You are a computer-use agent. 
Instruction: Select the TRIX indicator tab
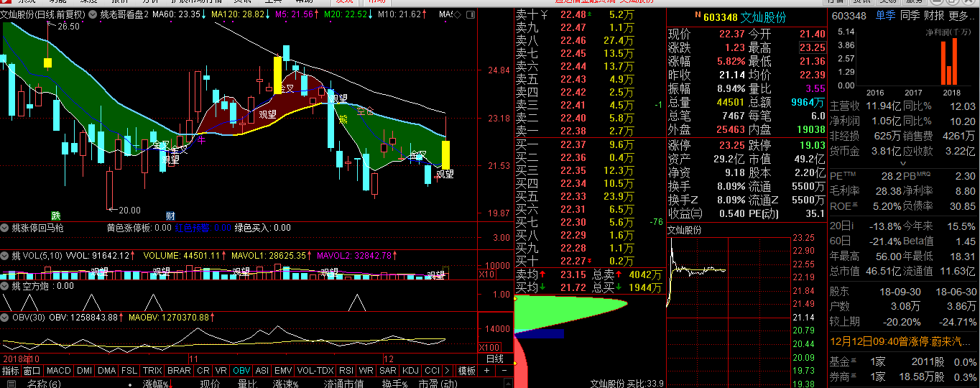[x=152, y=371]
